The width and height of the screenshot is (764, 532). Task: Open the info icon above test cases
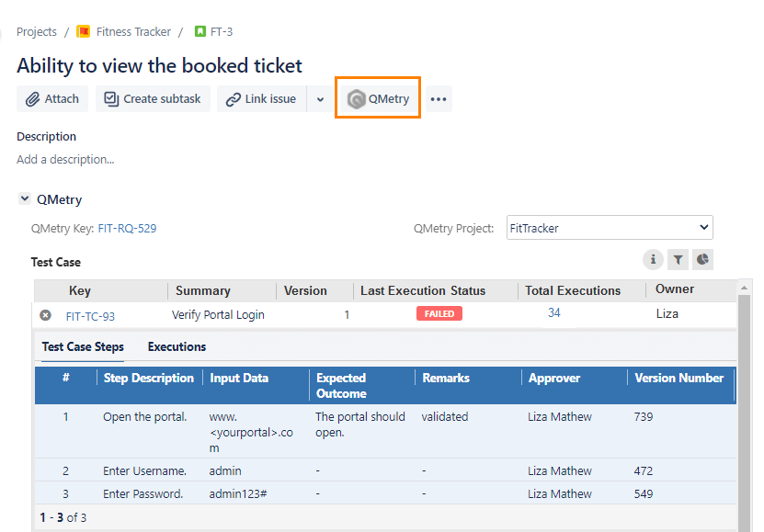653,260
